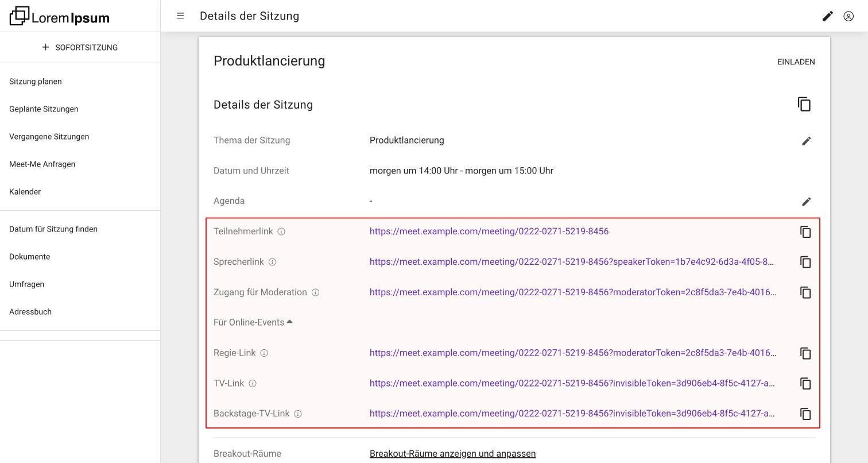This screenshot has width=868, height=463.
Task: Show info for Teilnehmerlink
Action: [281, 232]
